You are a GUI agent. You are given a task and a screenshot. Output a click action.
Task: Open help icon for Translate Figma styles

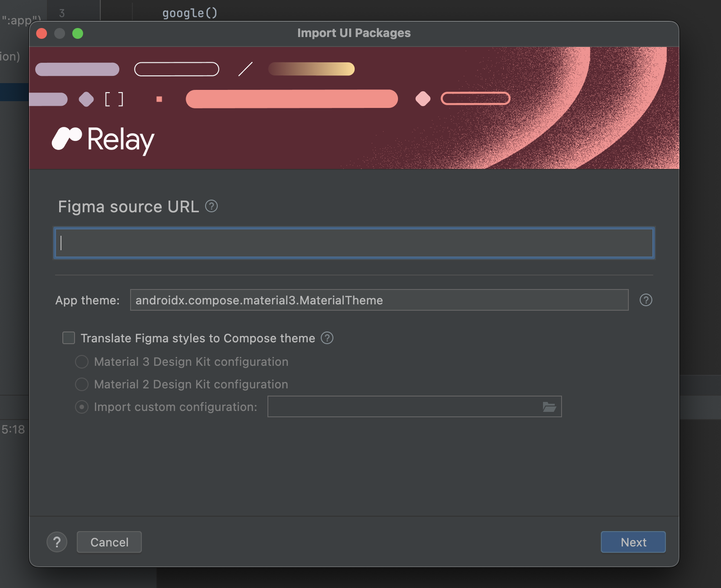(327, 338)
